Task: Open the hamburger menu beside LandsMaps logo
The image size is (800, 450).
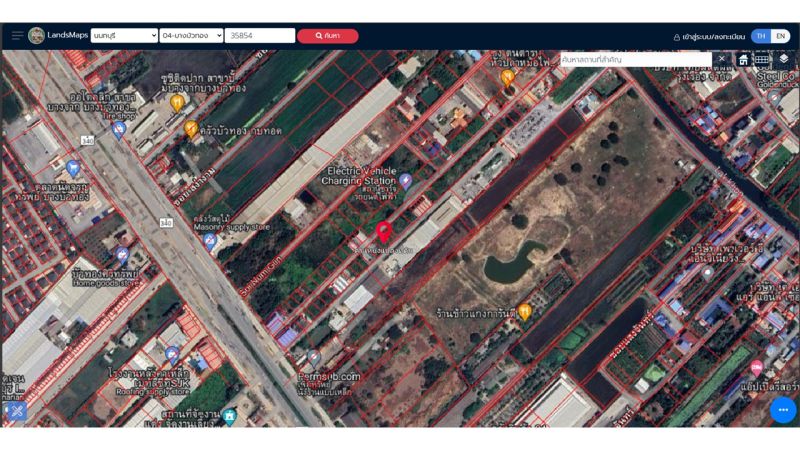Action: [17, 36]
